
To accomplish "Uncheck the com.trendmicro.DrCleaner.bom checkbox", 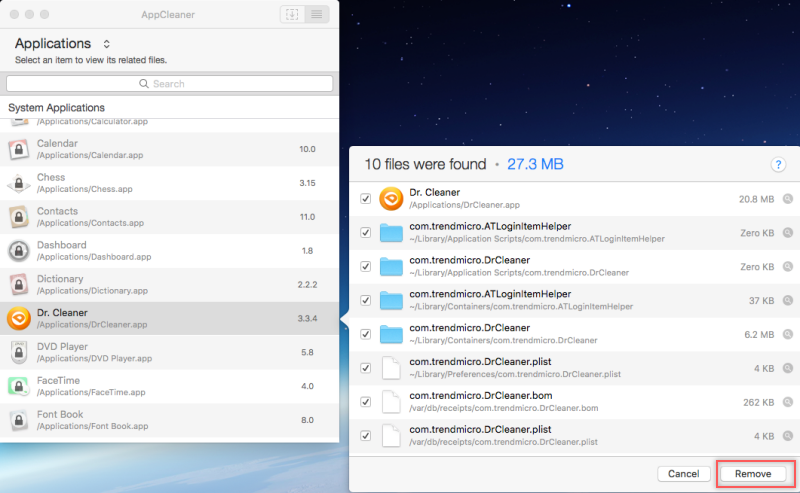I will click(365, 402).
